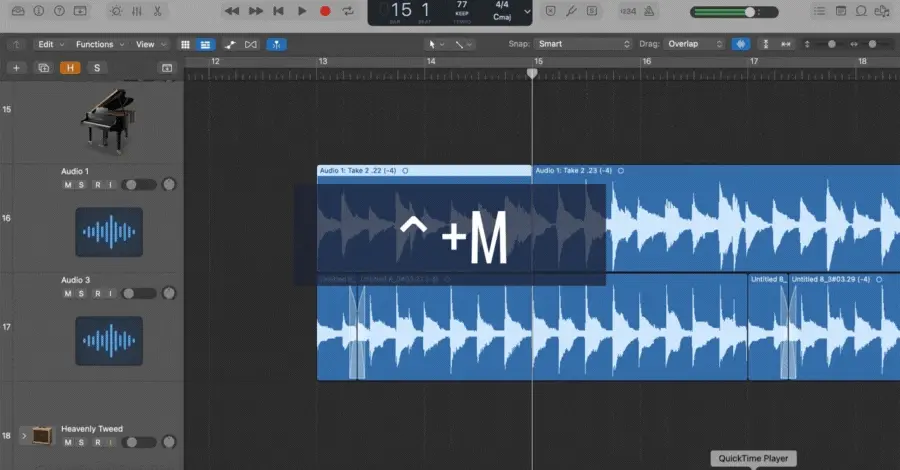Open the Loop Browser icon
The width and height of the screenshot is (900, 470).
[x=861, y=11]
